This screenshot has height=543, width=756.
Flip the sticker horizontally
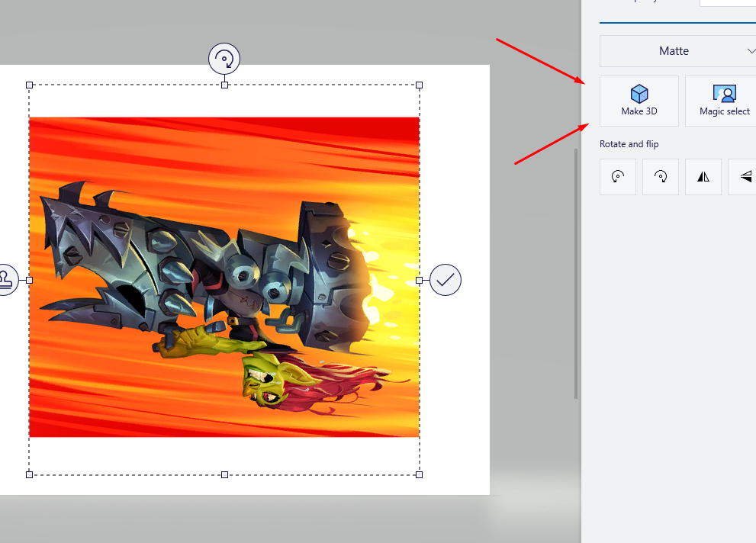(x=703, y=176)
